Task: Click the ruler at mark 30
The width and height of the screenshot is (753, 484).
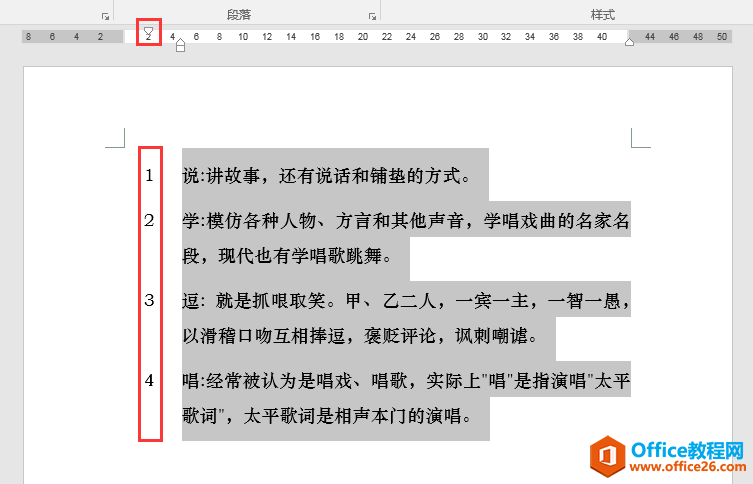Action: (x=483, y=36)
